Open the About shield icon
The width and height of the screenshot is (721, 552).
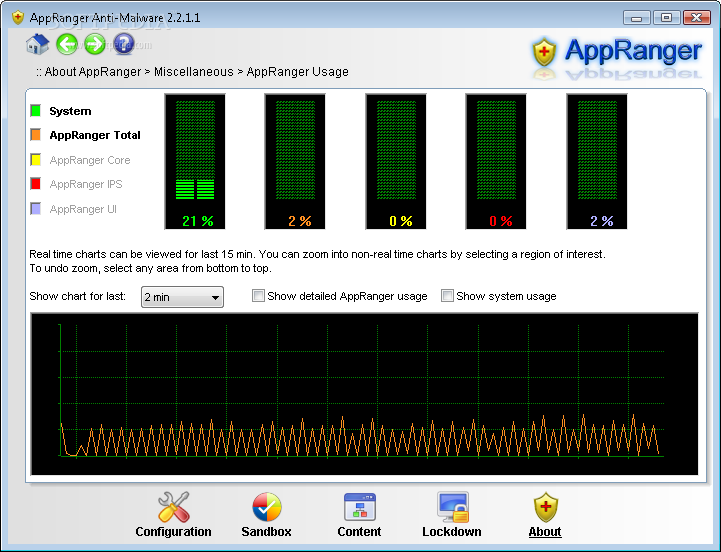(x=545, y=507)
